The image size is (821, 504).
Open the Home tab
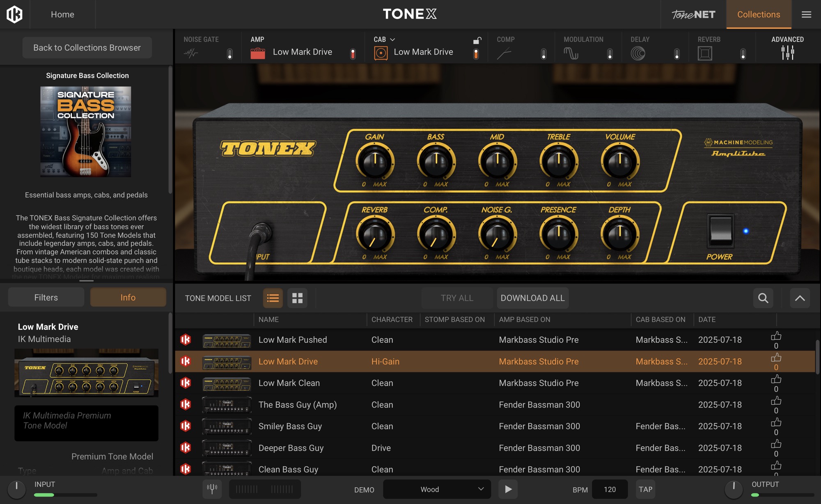(x=62, y=14)
